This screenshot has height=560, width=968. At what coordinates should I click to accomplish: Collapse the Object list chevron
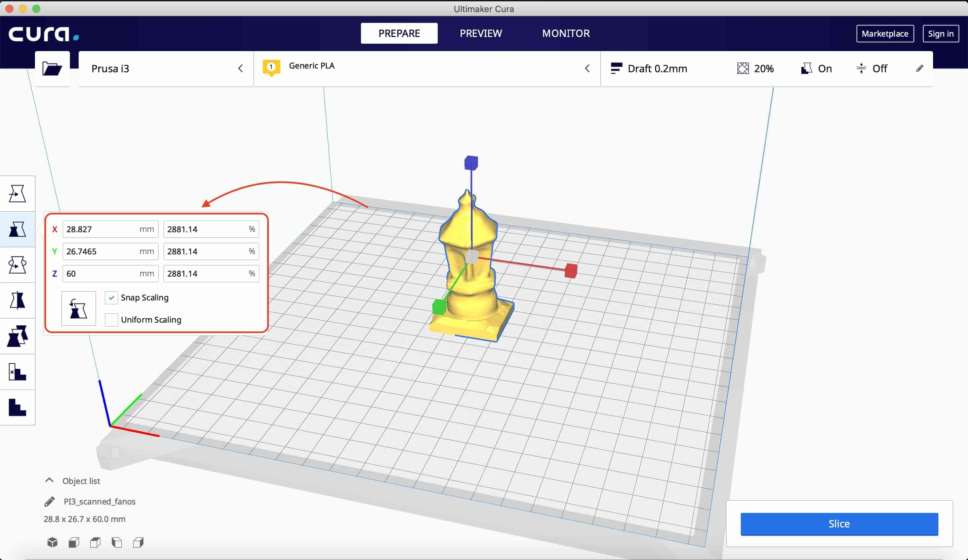[49, 480]
